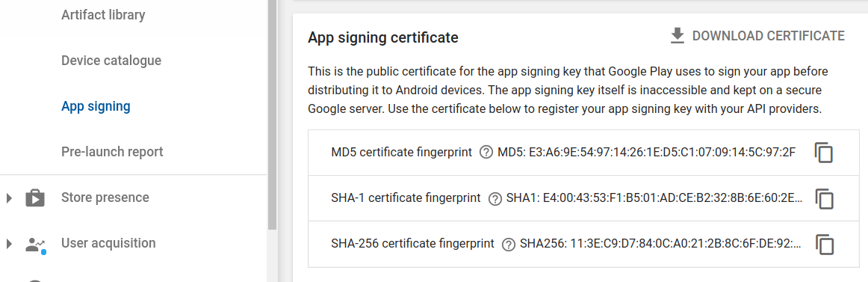Click the sidebar vertical scrollbar
Screen dimensions: 868x282
pyautogui.click(x=272, y=114)
